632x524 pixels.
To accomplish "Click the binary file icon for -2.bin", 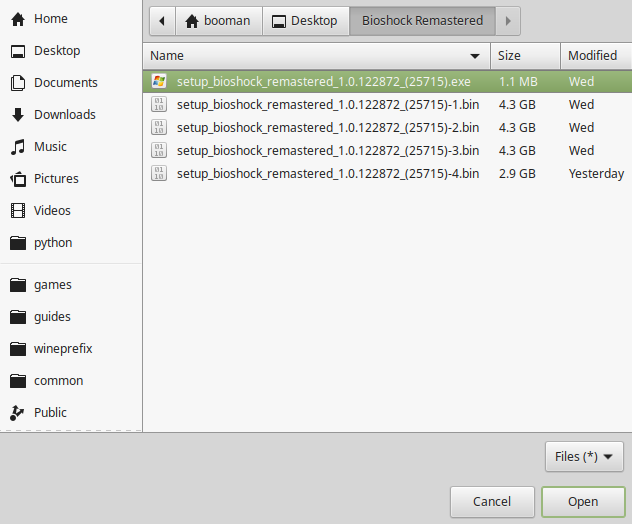I will pos(159,127).
